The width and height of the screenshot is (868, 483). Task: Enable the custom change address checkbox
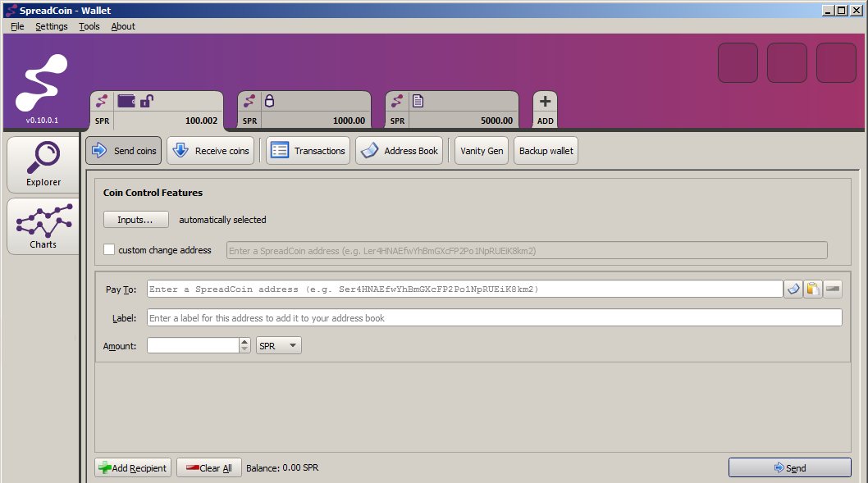(x=109, y=249)
